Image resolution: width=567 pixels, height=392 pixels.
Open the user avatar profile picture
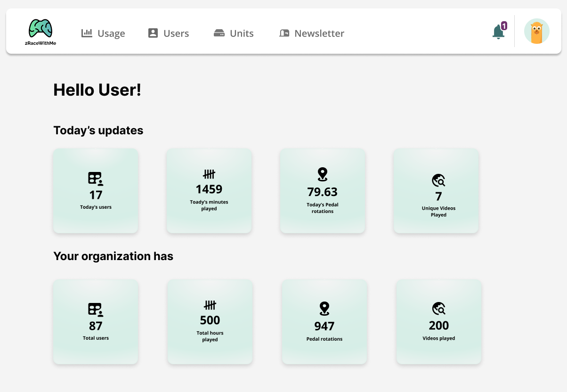click(x=537, y=31)
